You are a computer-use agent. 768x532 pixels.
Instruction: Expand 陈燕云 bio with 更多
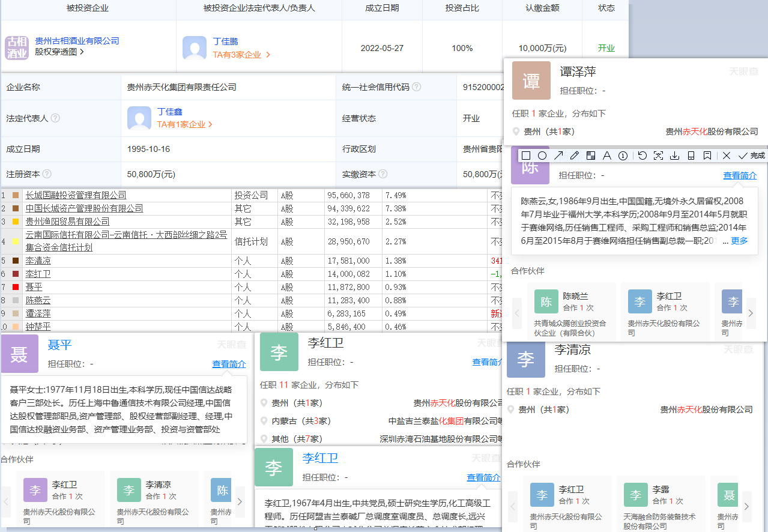click(739, 241)
